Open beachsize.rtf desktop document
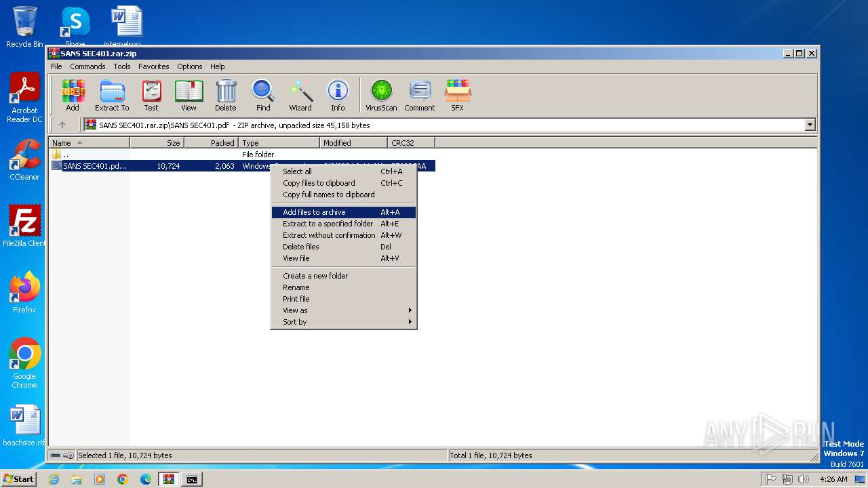 pos(24,426)
